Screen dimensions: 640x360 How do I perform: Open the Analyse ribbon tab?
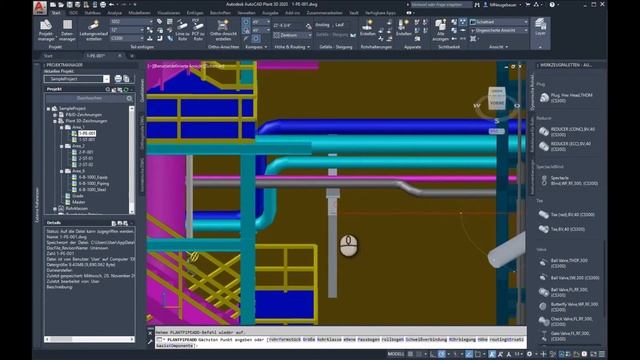point(114,13)
